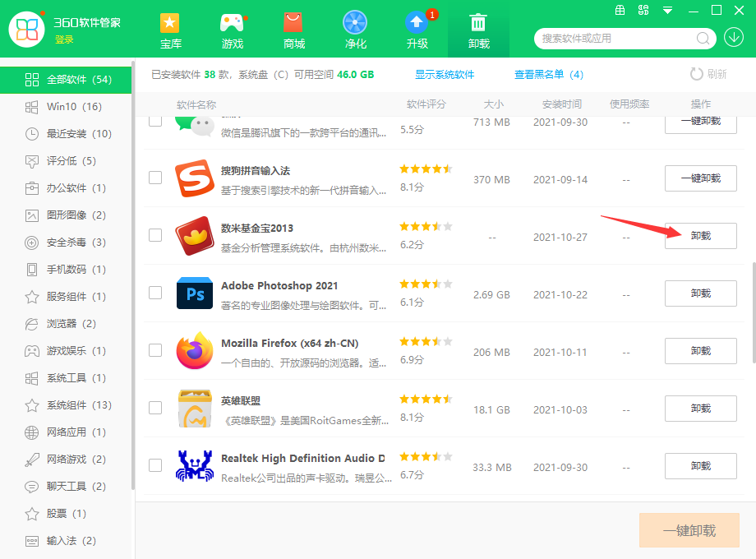
Task: Go to the 商城 shopping bag section
Action: (293, 30)
